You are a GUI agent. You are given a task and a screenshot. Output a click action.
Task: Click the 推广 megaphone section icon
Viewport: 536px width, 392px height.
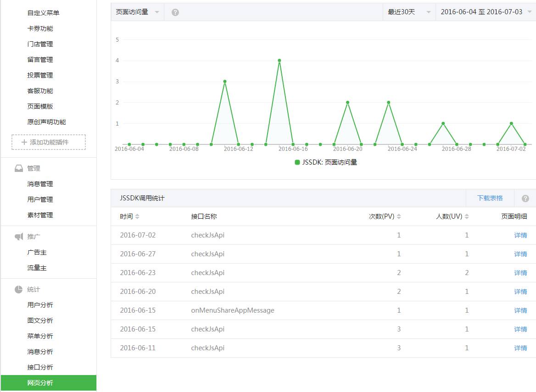(18, 237)
